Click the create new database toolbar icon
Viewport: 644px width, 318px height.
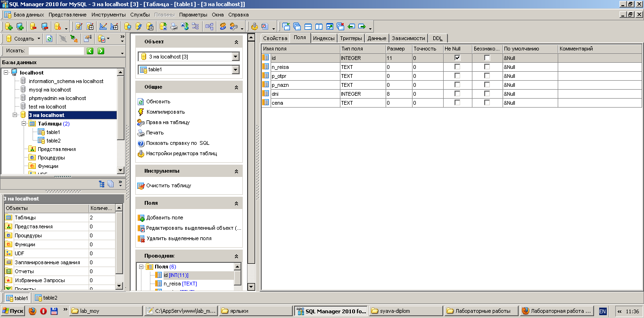tap(9, 26)
